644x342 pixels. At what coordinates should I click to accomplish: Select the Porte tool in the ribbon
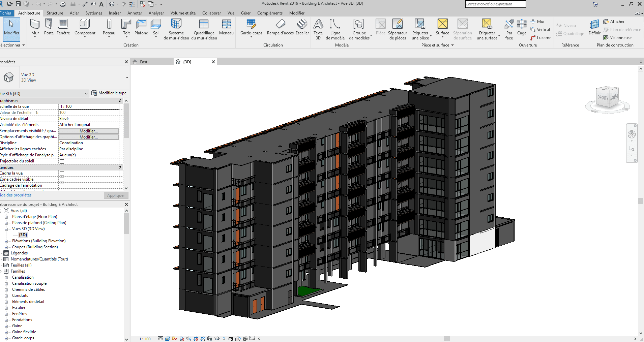[x=49, y=29]
